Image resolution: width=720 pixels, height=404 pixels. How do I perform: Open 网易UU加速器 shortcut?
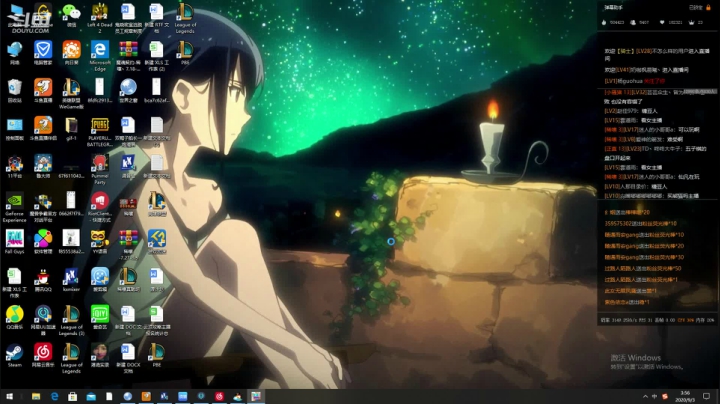coord(43,321)
